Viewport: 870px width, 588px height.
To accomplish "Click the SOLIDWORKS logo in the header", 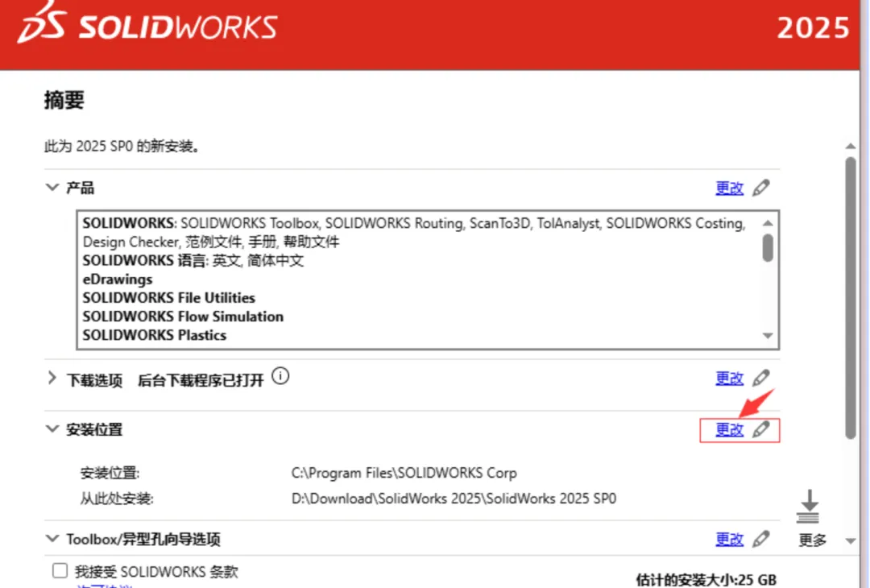I will [147, 24].
